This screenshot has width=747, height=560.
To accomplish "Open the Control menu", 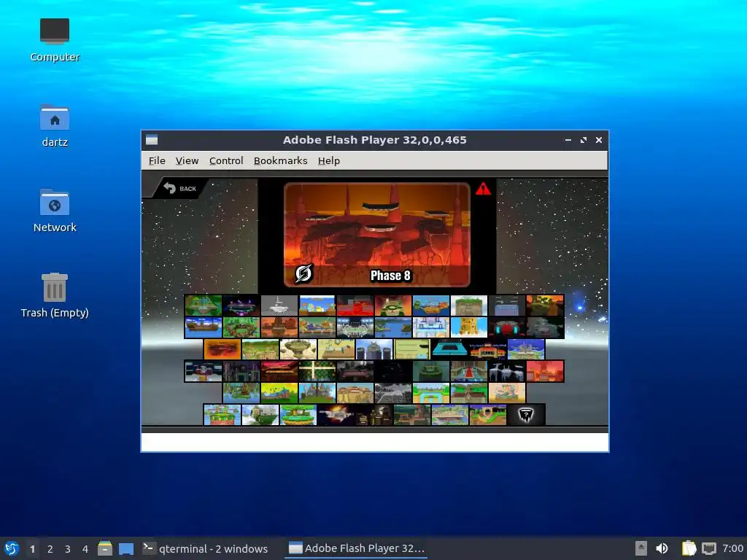I will [226, 161].
